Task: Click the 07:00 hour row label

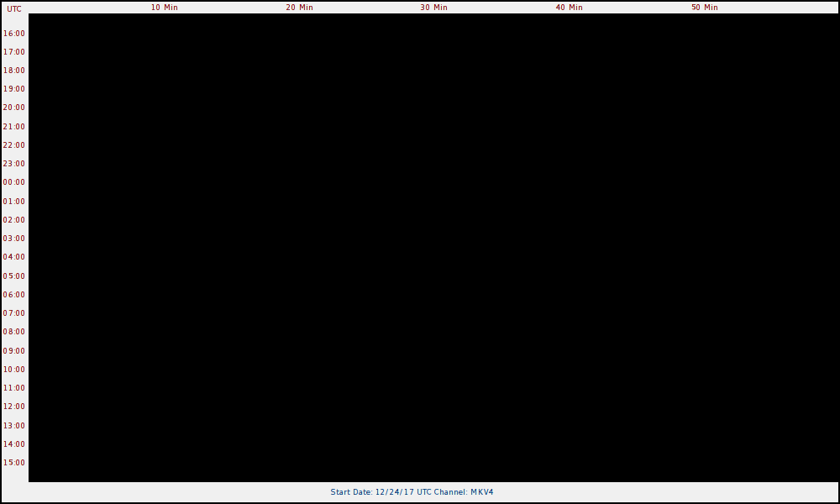Action: click(x=14, y=312)
